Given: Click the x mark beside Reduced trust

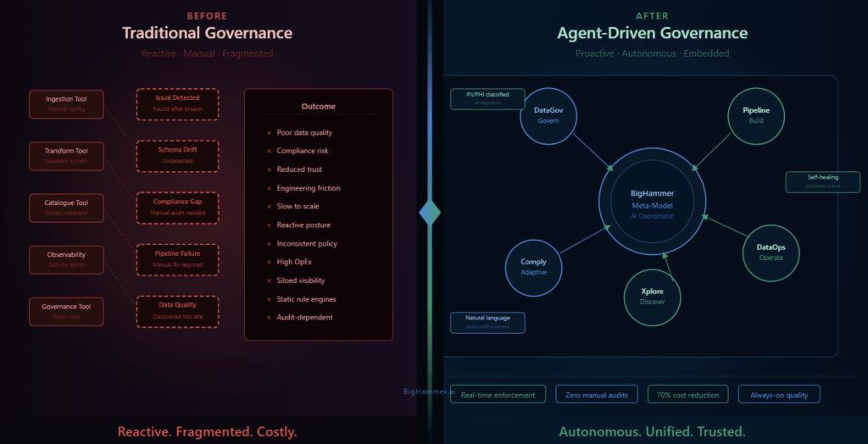Looking at the screenshot, I should 269,169.
